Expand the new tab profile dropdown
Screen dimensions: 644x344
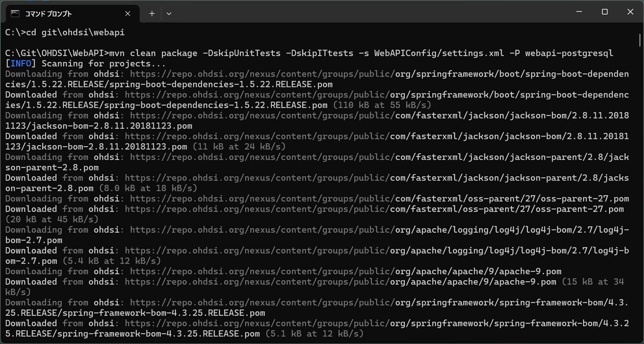coord(169,14)
